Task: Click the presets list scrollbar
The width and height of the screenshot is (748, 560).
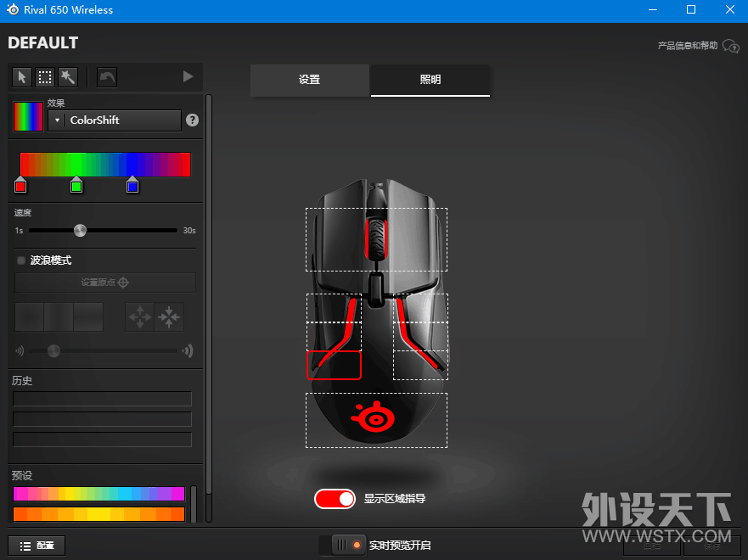Action: click(x=194, y=504)
